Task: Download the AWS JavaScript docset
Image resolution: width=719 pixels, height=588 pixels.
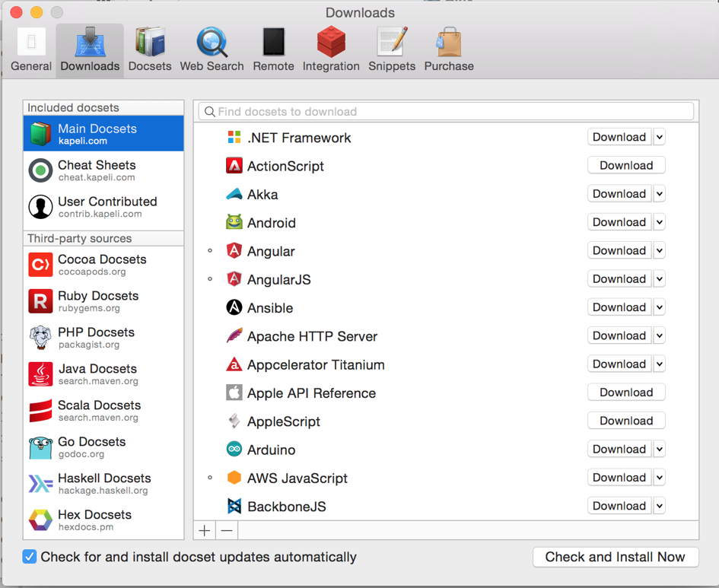Action: click(619, 478)
